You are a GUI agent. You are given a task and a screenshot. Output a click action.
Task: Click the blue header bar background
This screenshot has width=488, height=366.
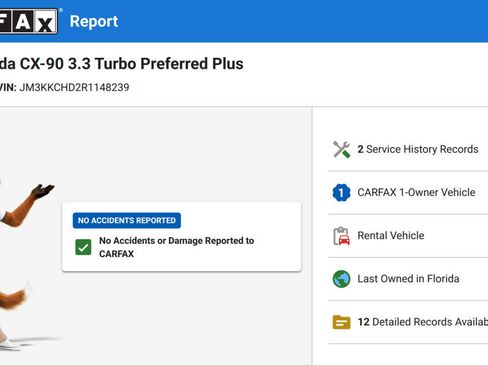300,21
